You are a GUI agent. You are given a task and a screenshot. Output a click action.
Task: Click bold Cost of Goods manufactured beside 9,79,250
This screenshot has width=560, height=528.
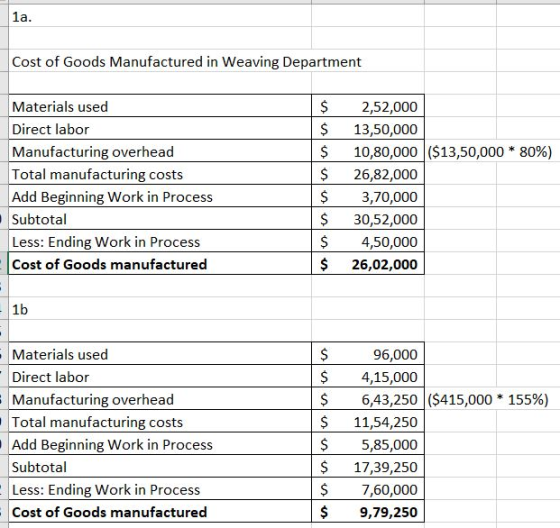tap(109, 512)
